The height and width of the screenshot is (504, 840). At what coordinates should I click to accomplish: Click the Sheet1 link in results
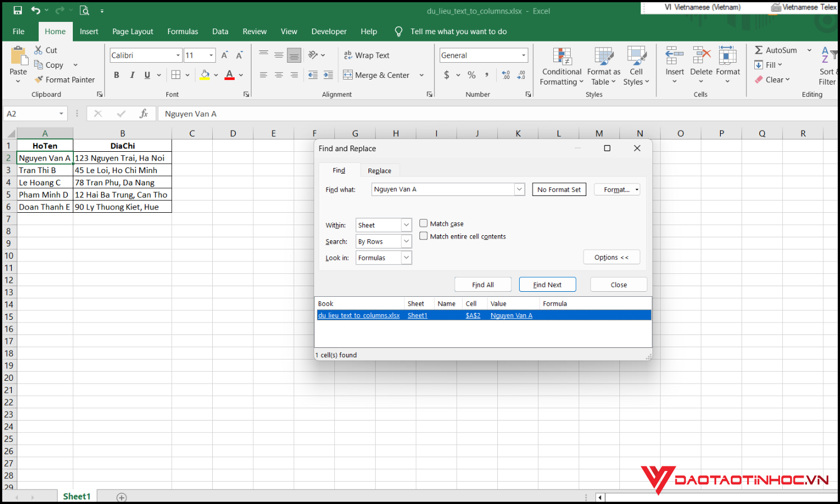pyautogui.click(x=417, y=315)
